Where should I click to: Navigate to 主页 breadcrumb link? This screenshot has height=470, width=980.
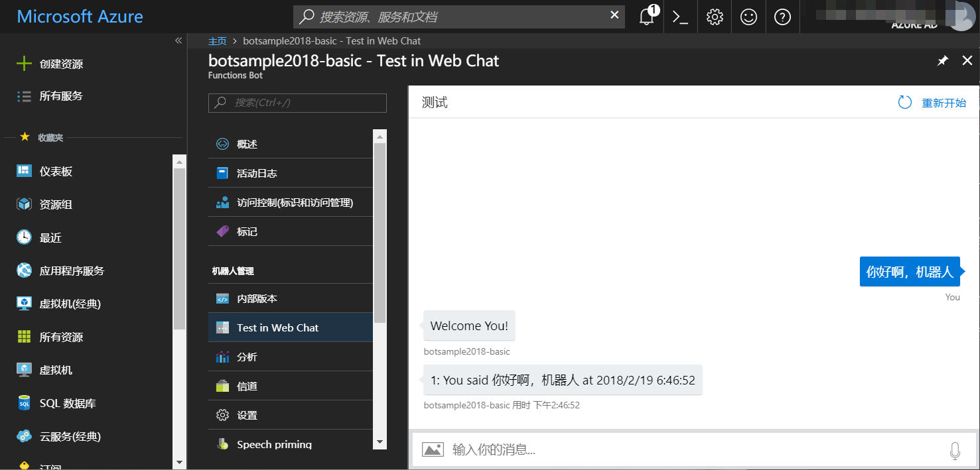click(218, 40)
